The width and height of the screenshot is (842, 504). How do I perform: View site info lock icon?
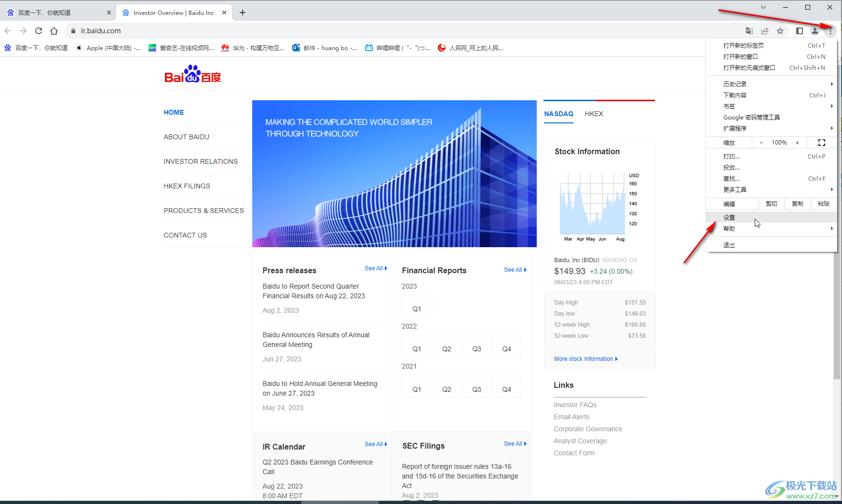(73, 31)
